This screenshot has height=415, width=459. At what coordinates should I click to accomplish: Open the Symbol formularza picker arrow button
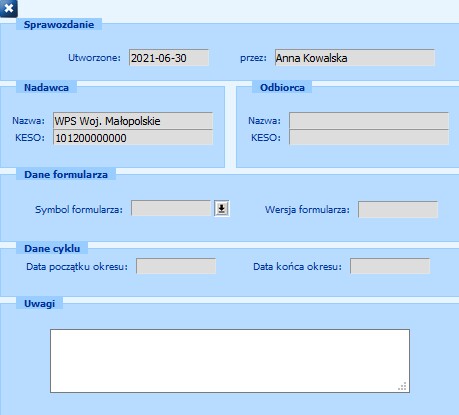pos(222,209)
